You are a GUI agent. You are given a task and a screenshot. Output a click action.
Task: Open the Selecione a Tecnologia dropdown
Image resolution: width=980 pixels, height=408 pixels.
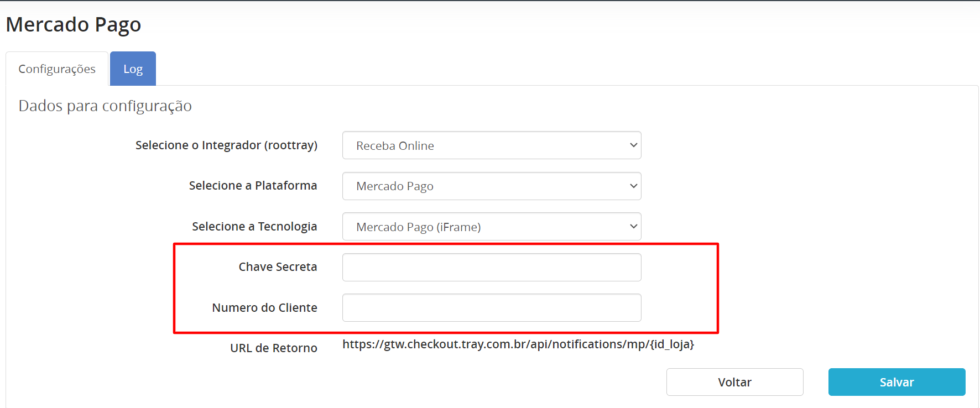point(492,227)
